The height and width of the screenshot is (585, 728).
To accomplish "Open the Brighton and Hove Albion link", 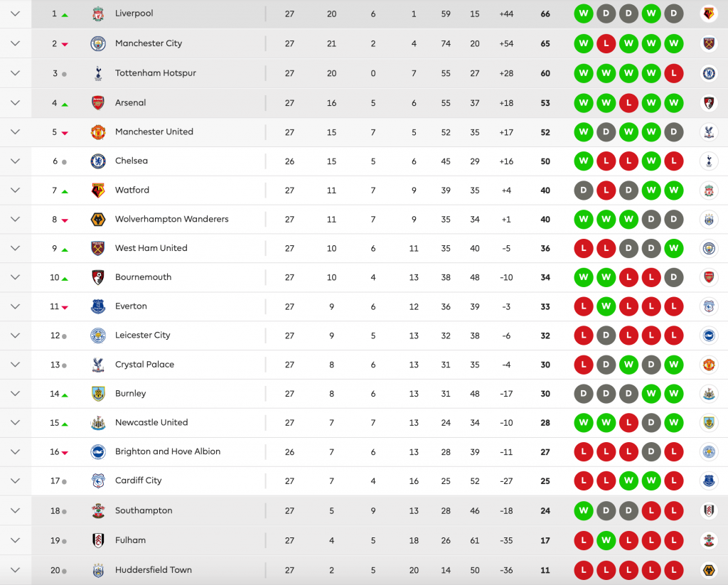I will (167, 451).
